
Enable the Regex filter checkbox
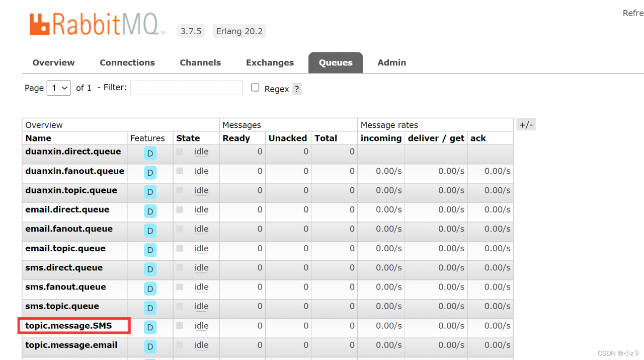[x=255, y=88]
